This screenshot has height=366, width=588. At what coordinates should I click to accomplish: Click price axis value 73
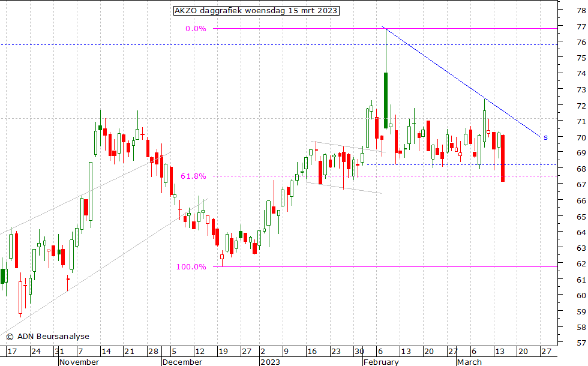point(581,89)
